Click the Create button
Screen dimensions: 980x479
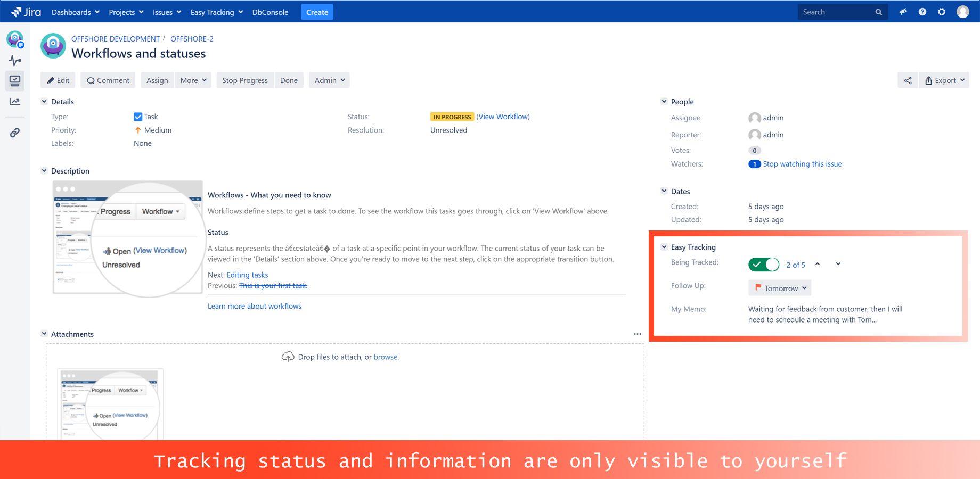317,12
